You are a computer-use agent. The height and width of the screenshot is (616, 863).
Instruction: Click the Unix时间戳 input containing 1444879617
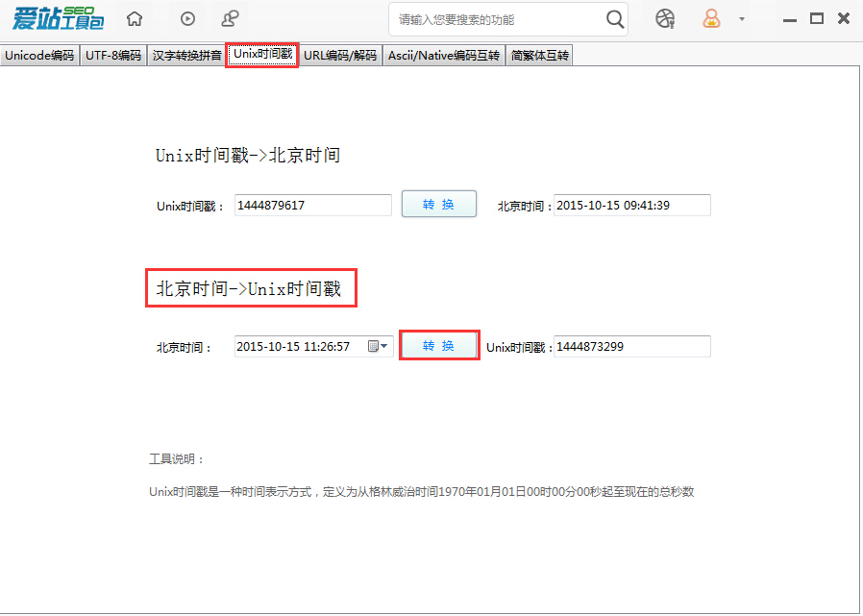click(311, 205)
